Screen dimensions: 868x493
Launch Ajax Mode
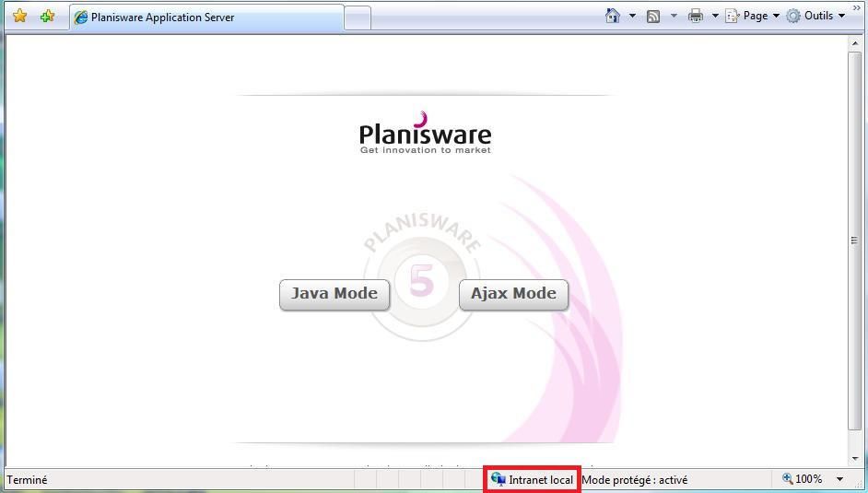point(514,294)
